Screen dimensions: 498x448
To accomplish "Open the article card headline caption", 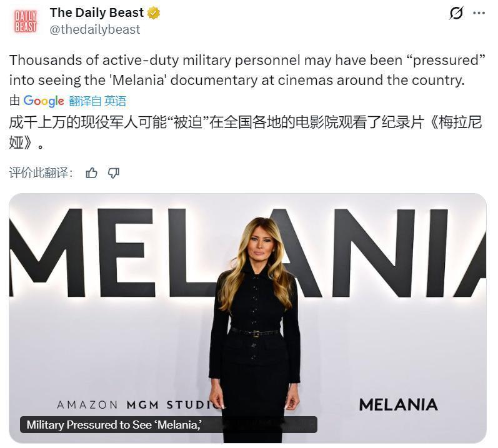I will 114,425.
